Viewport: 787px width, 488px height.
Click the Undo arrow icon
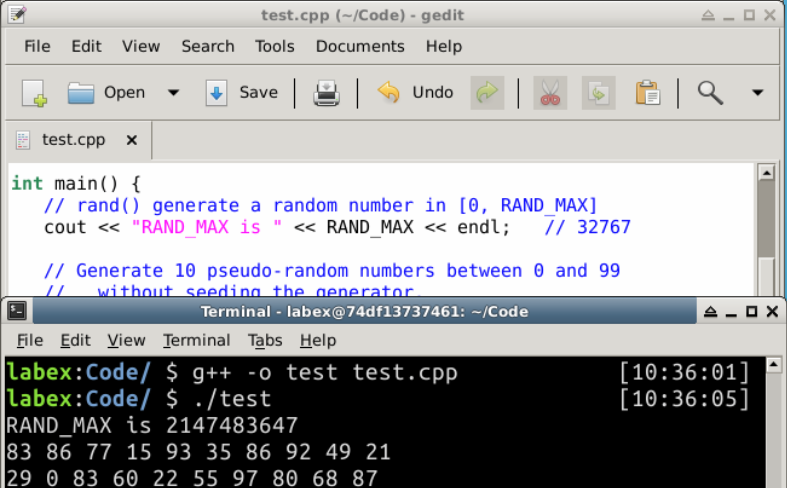388,93
